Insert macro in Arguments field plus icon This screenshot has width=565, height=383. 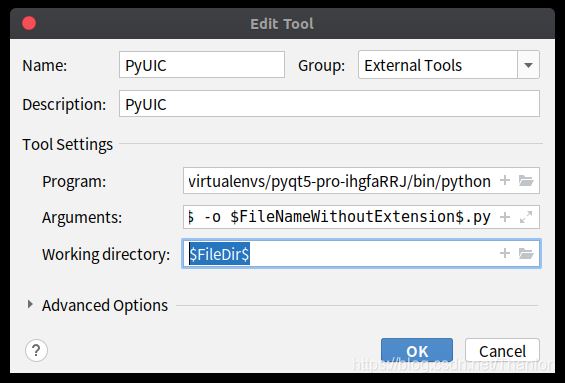click(x=505, y=217)
